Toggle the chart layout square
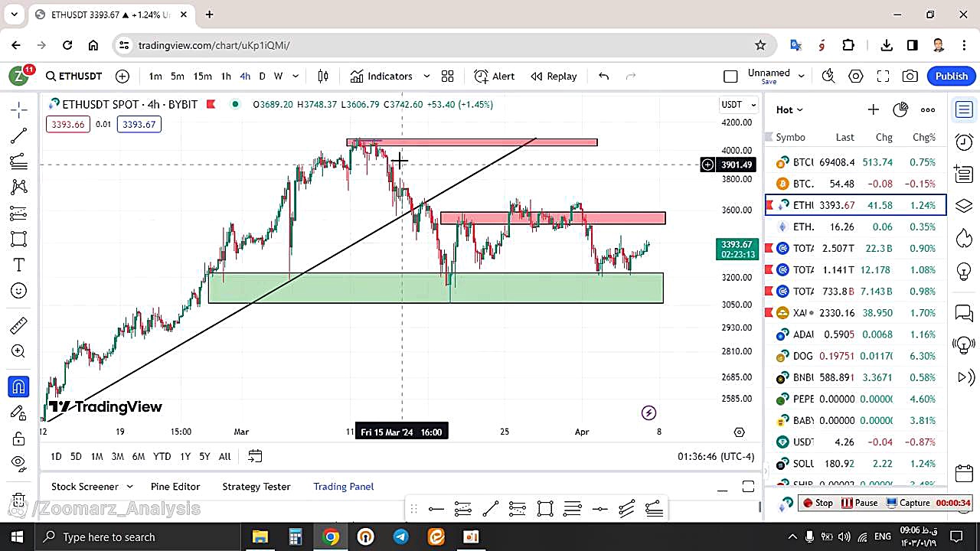 pos(730,76)
